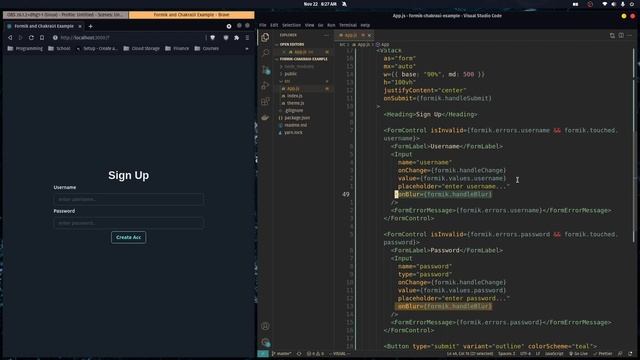
Task: Open Search view in VS Code activity bar
Action: 265,53
